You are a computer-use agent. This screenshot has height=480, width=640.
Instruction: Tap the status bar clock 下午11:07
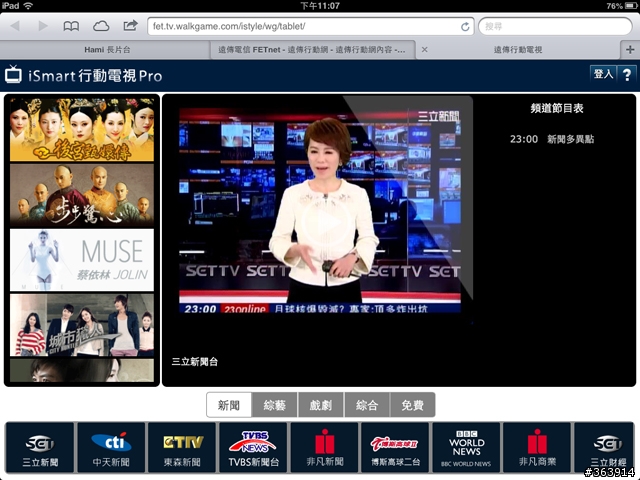(320, 6)
